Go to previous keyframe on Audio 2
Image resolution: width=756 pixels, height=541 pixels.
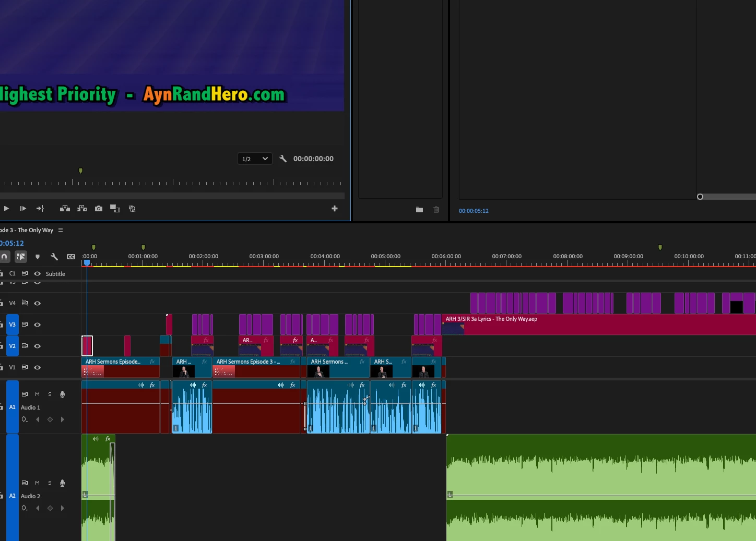click(x=38, y=508)
